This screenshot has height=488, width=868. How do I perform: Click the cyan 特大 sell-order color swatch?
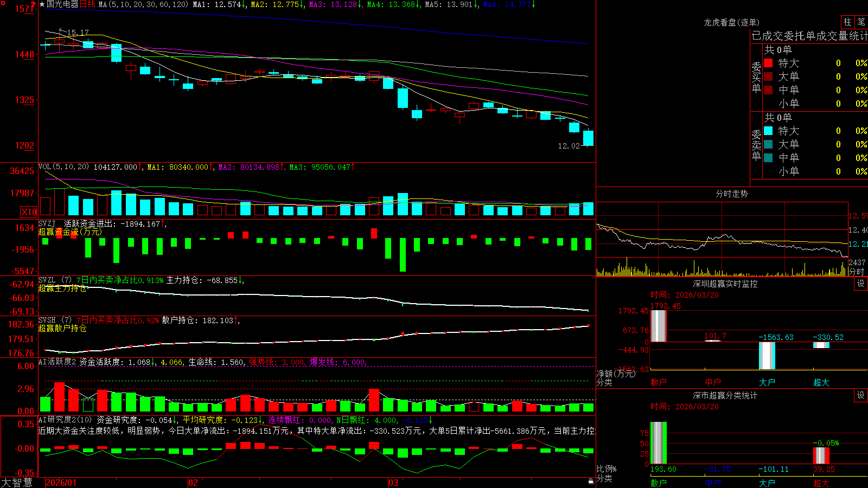tap(768, 131)
